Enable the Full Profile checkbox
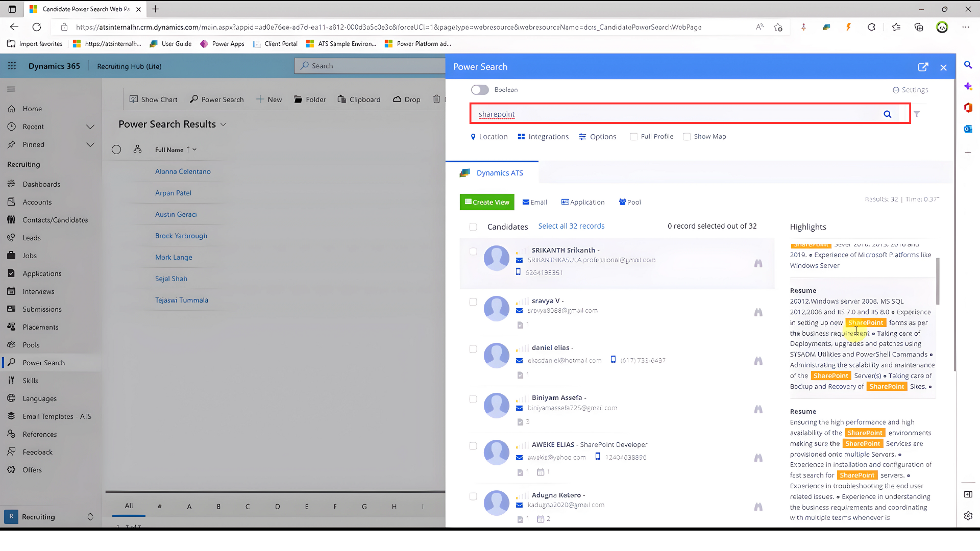This screenshot has width=980, height=551. pyautogui.click(x=633, y=137)
